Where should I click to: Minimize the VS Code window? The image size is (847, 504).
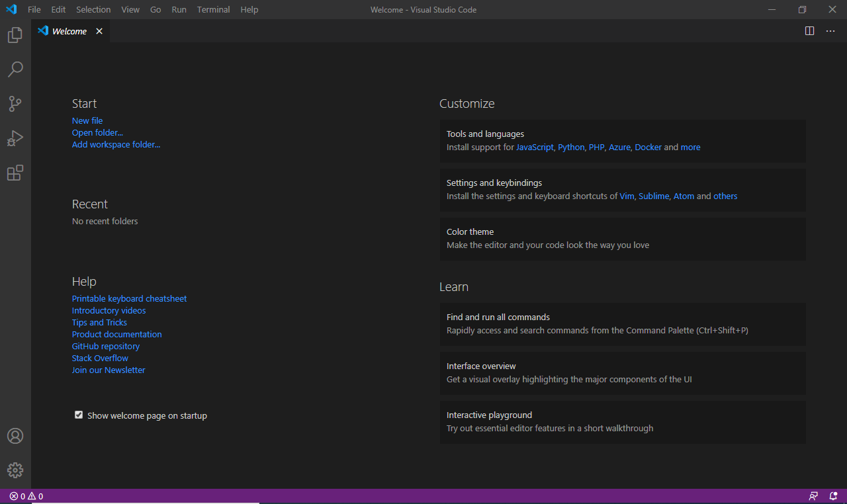[x=772, y=9]
